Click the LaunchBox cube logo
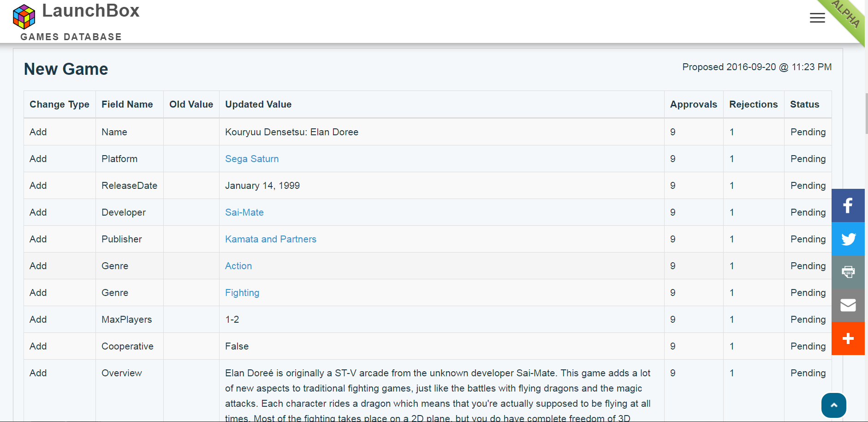Image resolution: width=868 pixels, height=422 pixels. pos(24,17)
